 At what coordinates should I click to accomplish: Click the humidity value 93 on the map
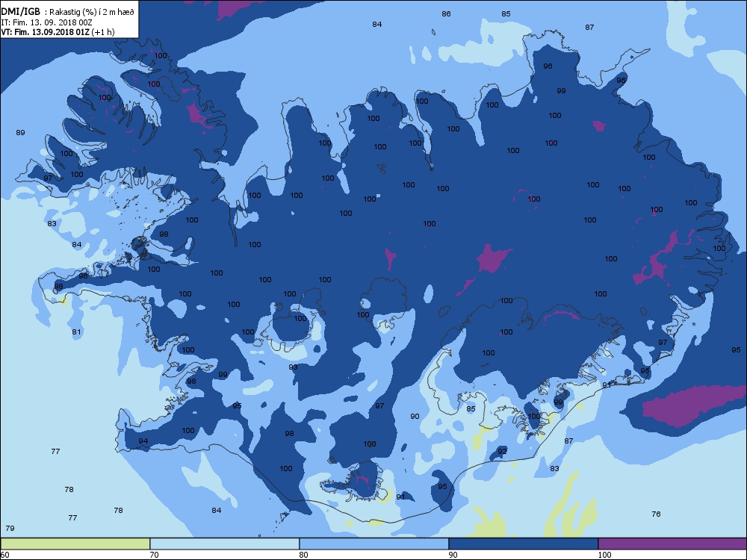pyautogui.click(x=293, y=367)
